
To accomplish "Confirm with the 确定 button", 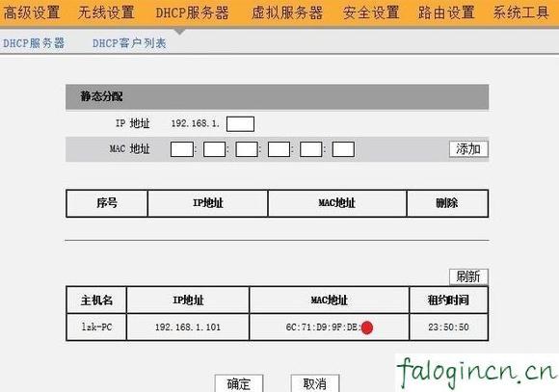I will 239,383.
